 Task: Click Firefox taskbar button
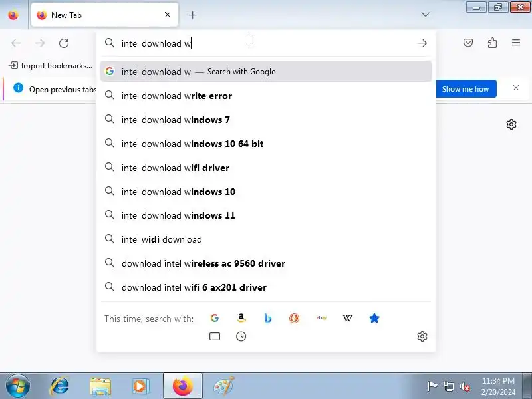click(x=182, y=386)
